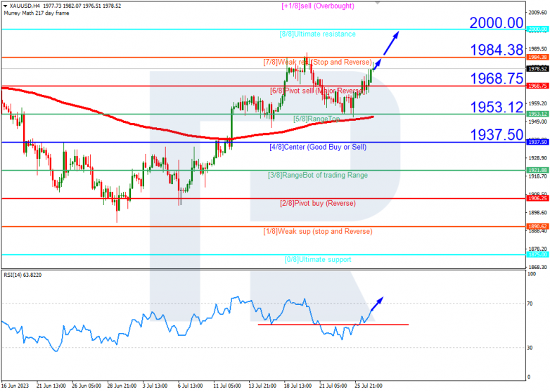Select the '16 Jun 2023' time axis label
Image resolution: width=550 pixels, height=392 pixels.
pos(15,386)
